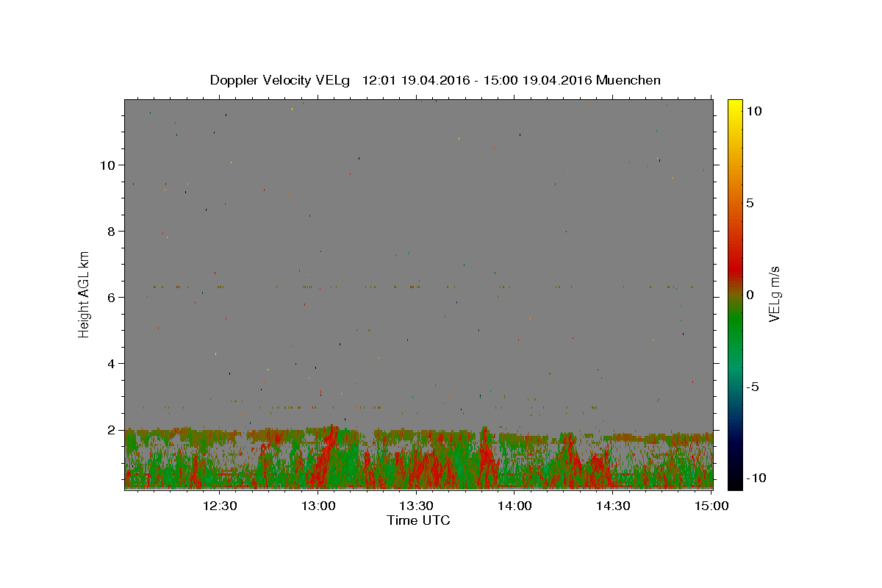Click the 13:00 time axis label

(x=318, y=506)
